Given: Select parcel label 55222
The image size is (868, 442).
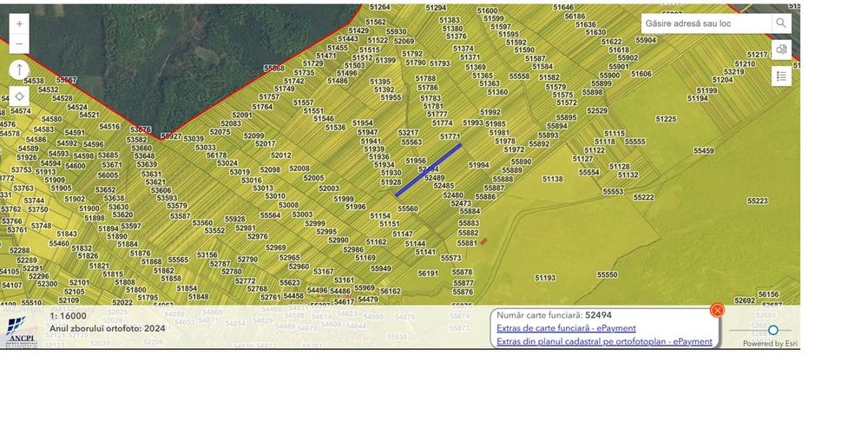Looking at the screenshot, I should 643,197.
